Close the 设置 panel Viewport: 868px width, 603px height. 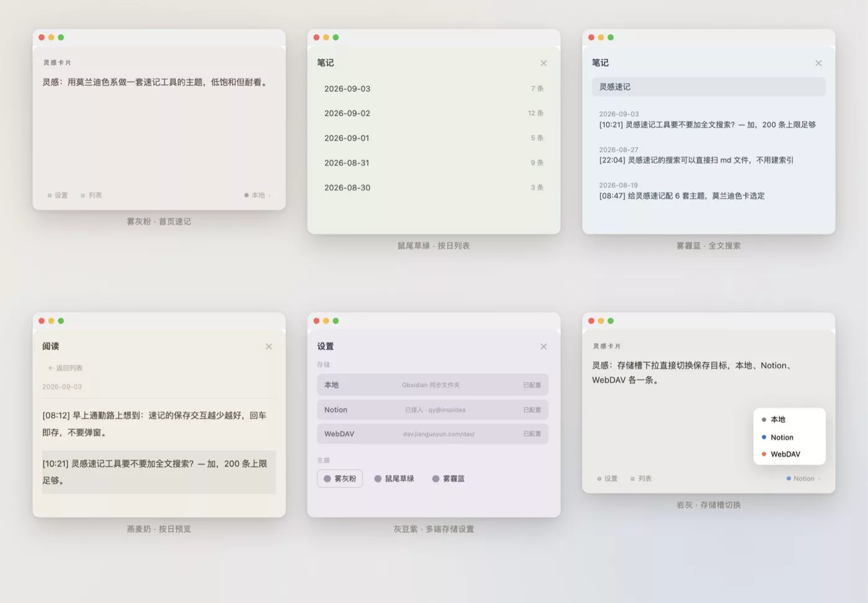pos(544,347)
